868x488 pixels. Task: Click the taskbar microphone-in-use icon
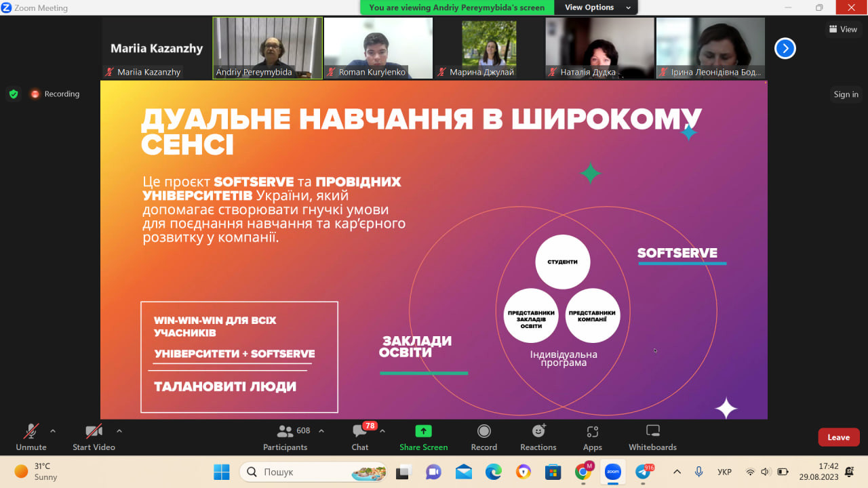[698, 472]
